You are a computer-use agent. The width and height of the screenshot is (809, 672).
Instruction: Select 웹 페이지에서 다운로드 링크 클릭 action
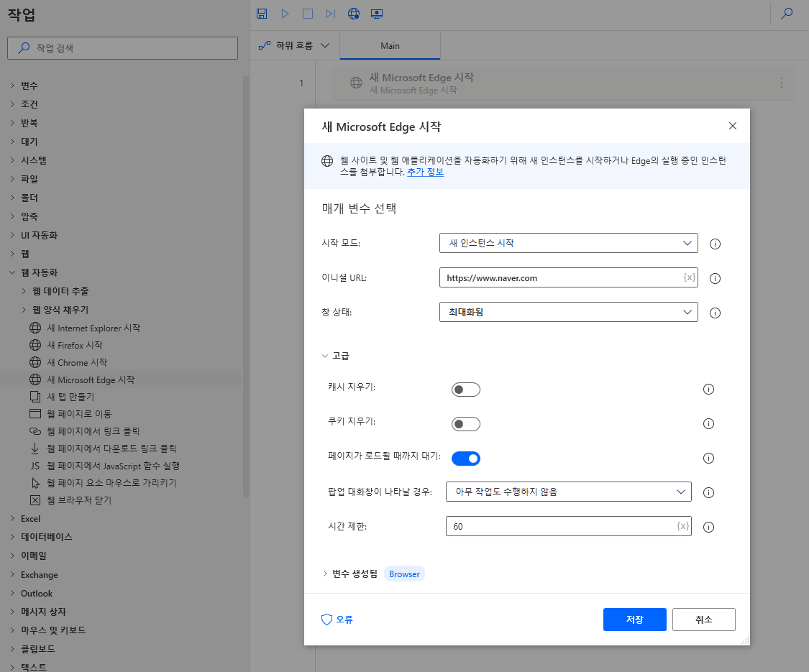(111, 448)
